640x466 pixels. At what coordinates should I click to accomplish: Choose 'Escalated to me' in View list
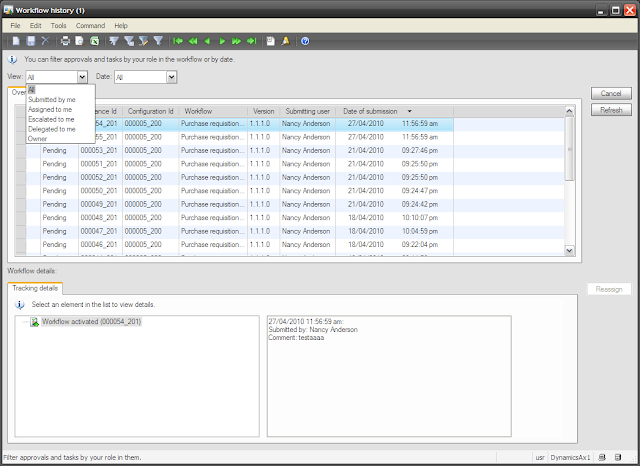[x=51, y=119]
